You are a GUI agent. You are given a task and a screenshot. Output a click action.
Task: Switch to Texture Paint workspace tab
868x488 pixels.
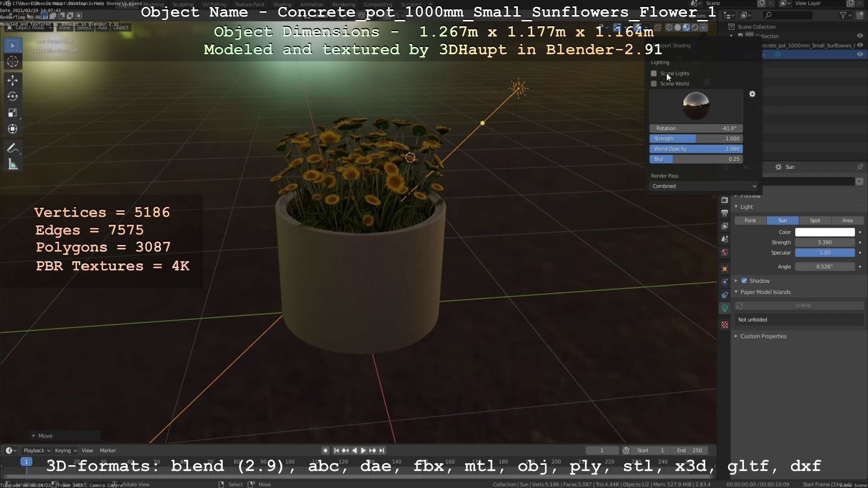(x=250, y=4)
